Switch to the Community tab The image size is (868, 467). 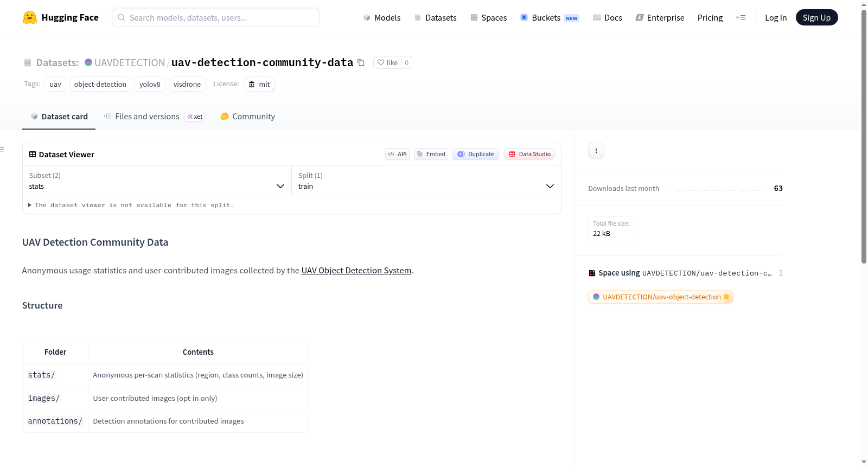(248, 117)
